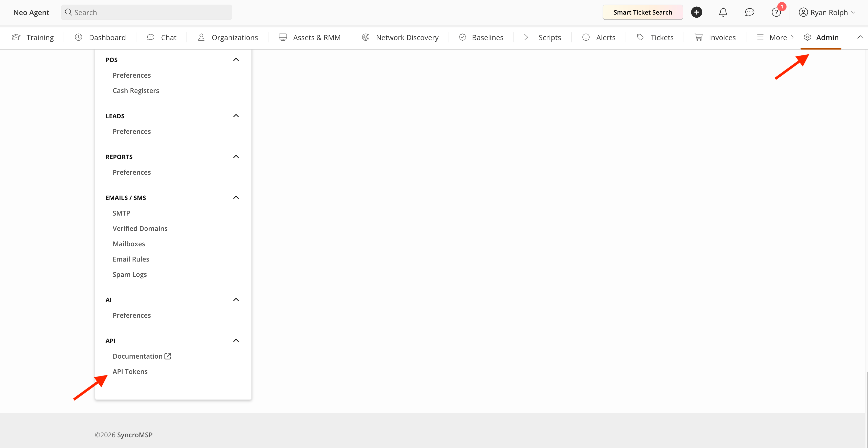Open POS Preferences
This screenshot has width=868, height=448.
pos(132,75)
